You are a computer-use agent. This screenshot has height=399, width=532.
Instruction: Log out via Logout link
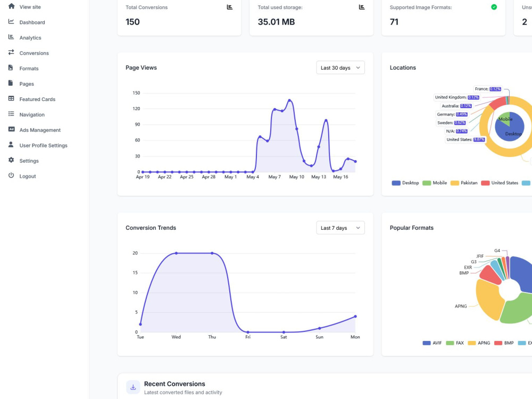pos(28,176)
